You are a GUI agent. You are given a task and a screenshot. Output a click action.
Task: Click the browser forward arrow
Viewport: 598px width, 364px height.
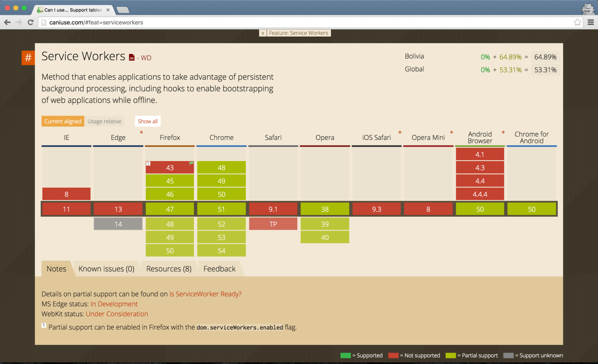tap(19, 22)
